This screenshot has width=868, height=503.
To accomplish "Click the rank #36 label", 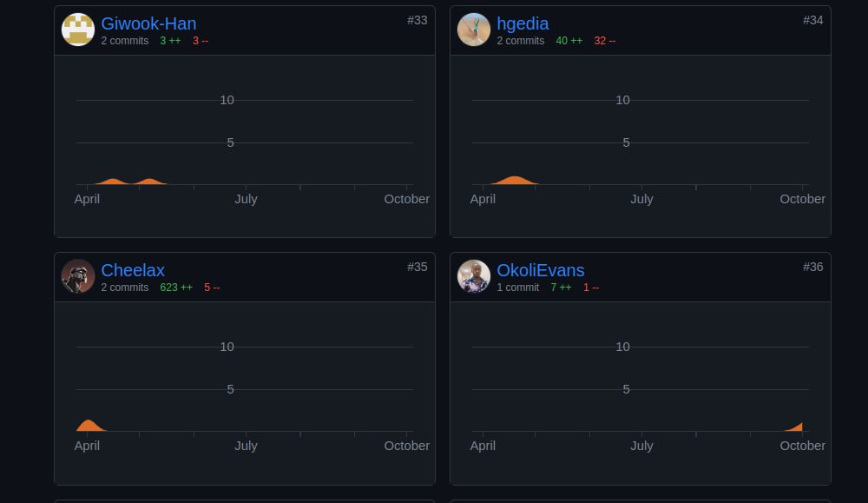I will [x=812, y=267].
